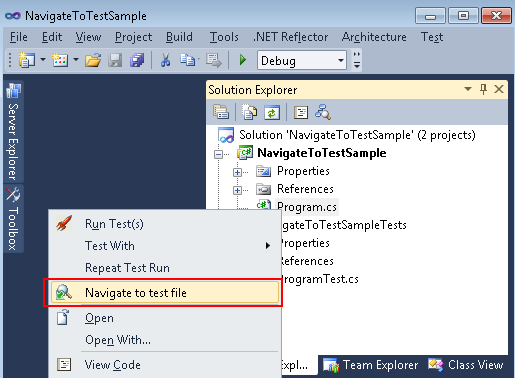Image resolution: width=515 pixels, height=378 pixels.
Task: Click the Save All toolbar icon
Action: coord(137,60)
